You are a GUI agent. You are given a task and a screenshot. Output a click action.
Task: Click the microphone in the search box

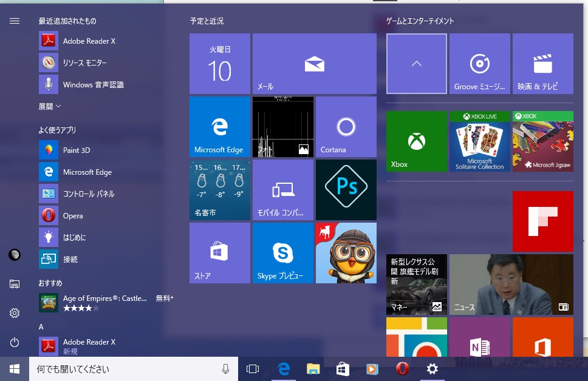click(x=226, y=369)
